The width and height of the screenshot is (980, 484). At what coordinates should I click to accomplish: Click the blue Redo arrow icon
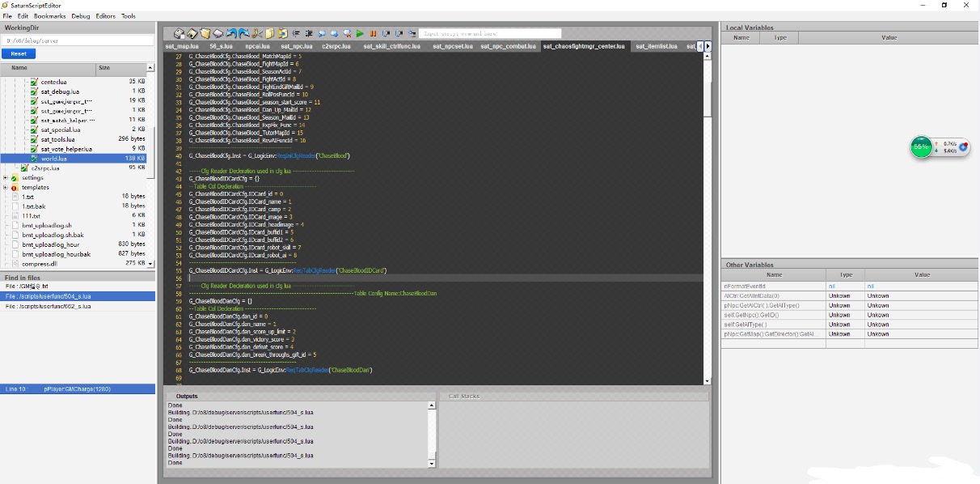pos(243,34)
